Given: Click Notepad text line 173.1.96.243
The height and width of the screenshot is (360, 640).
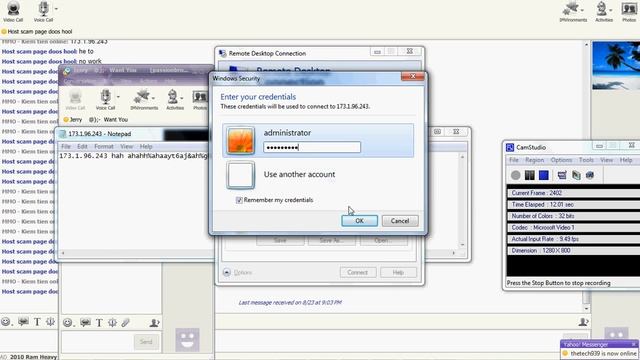Looking at the screenshot, I should 134,156.
